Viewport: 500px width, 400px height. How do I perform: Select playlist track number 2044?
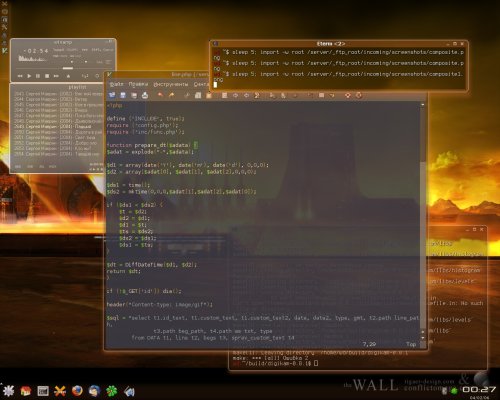(58, 99)
